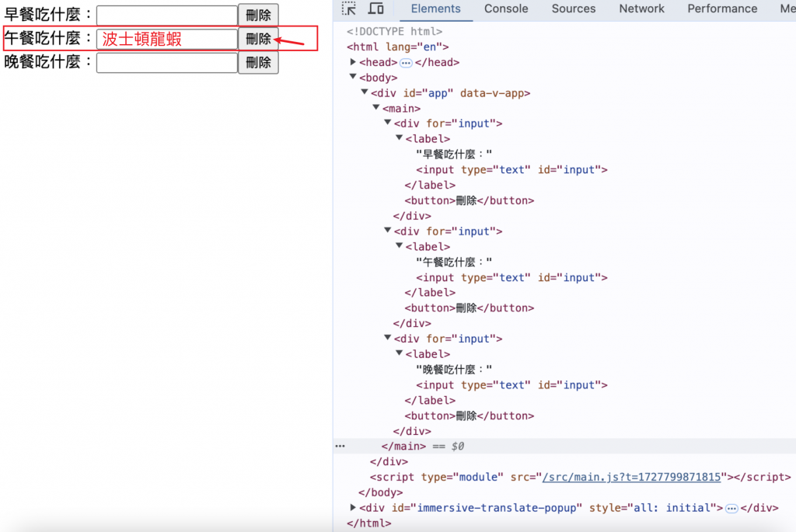This screenshot has width=796, height=532.
Task: Select the input element under the 早餐 label node
Action: [x=511, y=170]
